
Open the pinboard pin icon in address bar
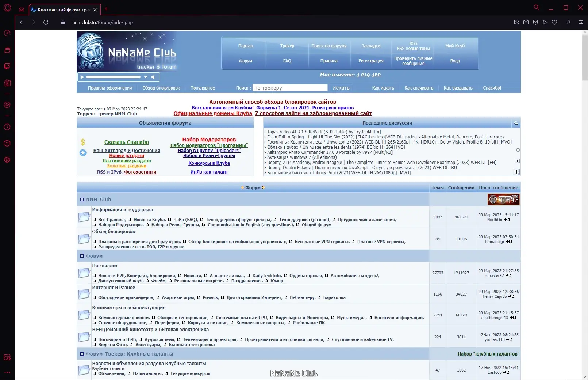[516, 22]
